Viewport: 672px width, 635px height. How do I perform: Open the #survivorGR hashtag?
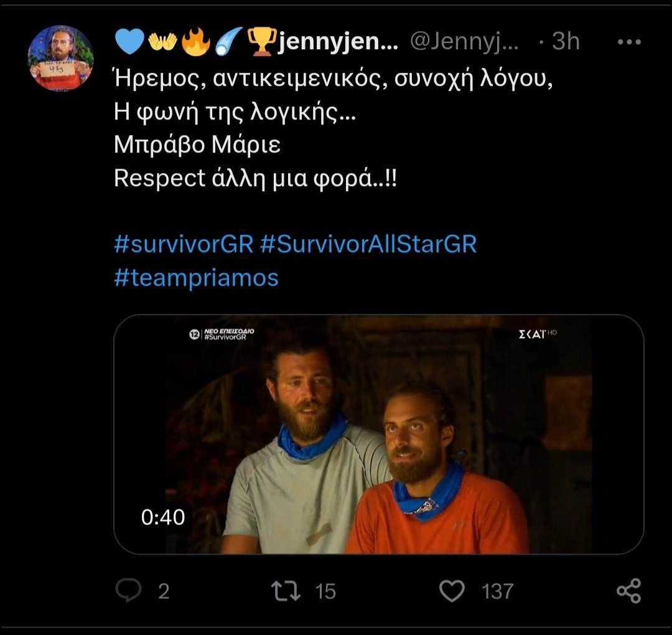click(184, 243)
